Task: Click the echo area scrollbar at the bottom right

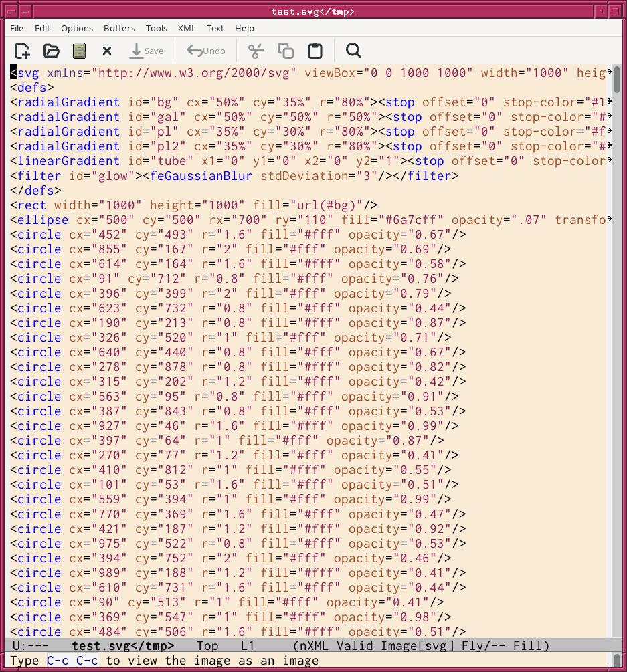Action: point(617,661)
